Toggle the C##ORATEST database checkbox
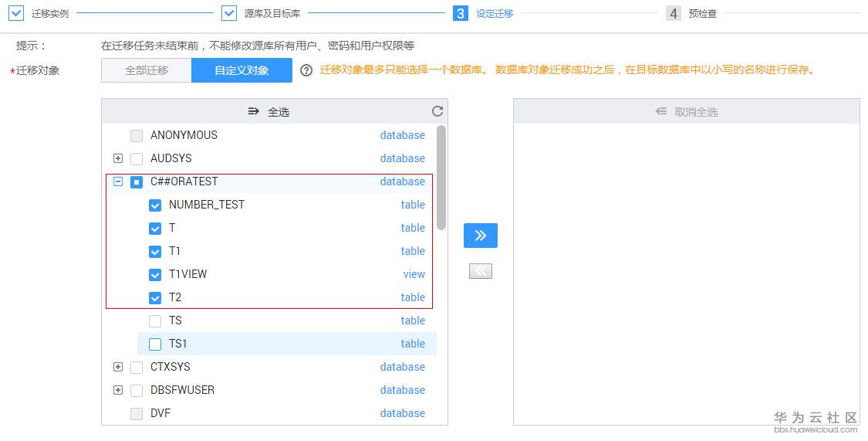The height and width of the screenshot is (441, 868). click(136, 182)
